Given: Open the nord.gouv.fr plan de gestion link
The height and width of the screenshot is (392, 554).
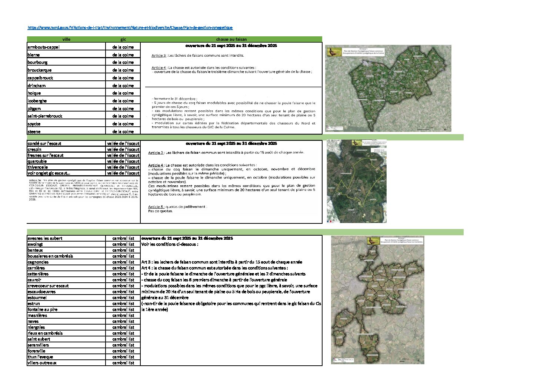Looking at the screenshot, I should tap(130, 28).
